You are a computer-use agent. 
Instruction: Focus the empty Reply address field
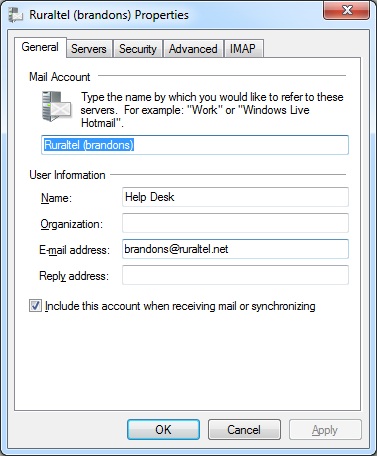pyautogui.click(x=235, y=275)
